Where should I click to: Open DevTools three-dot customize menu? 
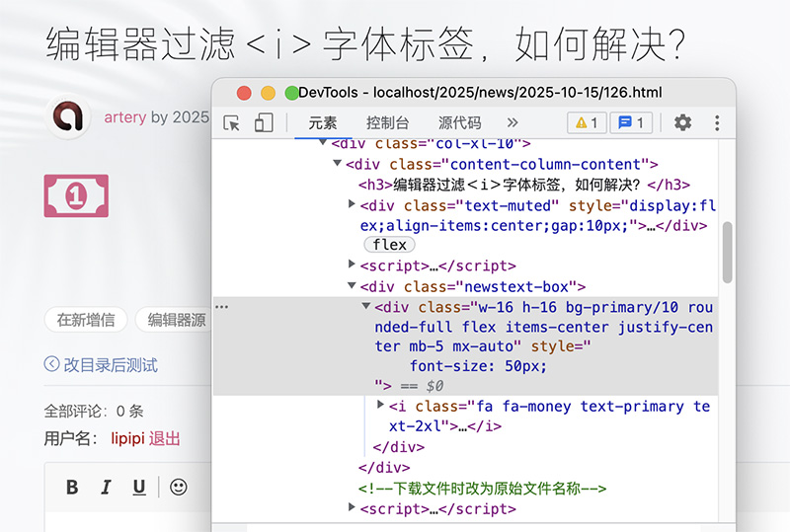pyautogui.click(x=717, y=123)
